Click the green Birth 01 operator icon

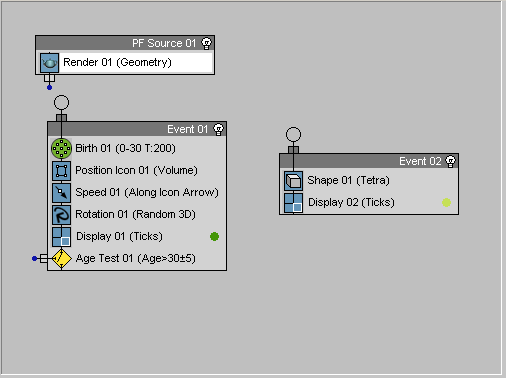[61, 148]
